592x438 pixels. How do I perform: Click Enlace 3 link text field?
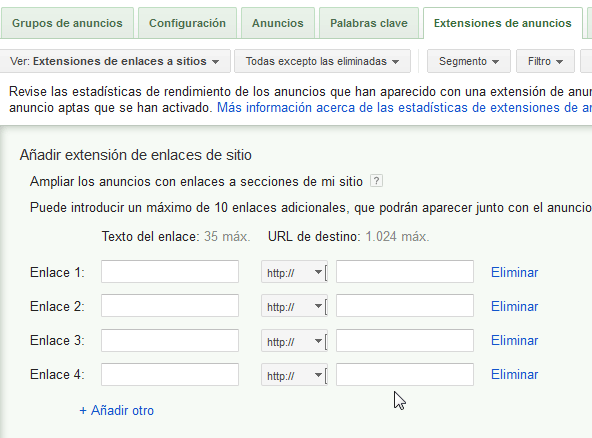point(170,340)
